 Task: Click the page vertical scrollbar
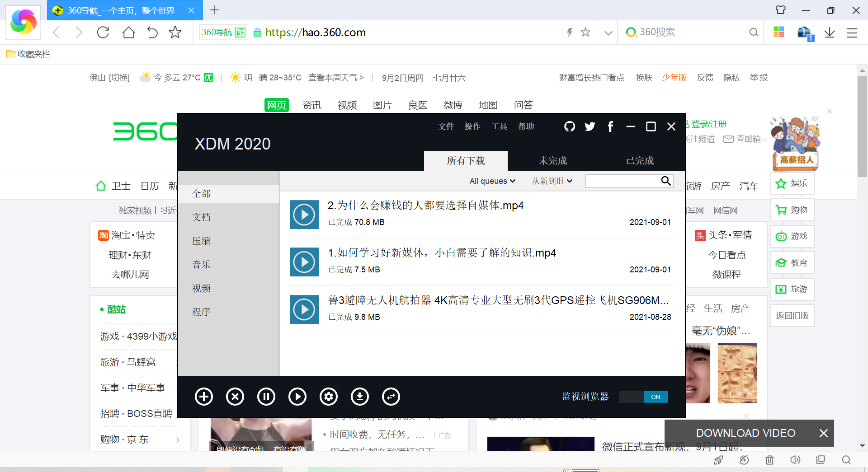click(862, 126)
